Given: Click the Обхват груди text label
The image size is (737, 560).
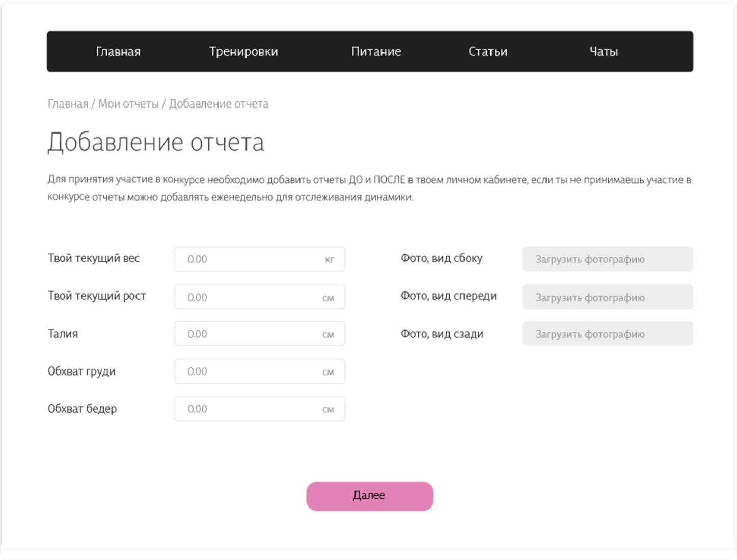Looking at the screenshot, I should pyautogui.click(x=81, y=371).
